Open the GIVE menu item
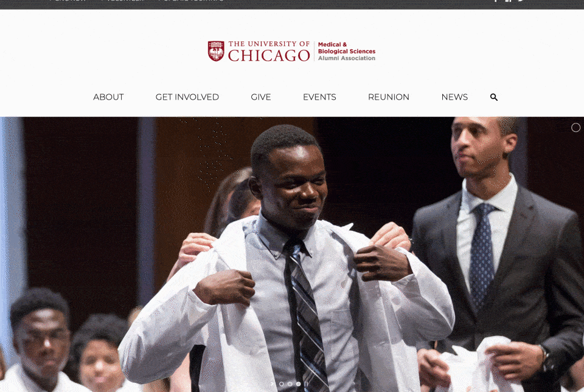 pos(261,97)
